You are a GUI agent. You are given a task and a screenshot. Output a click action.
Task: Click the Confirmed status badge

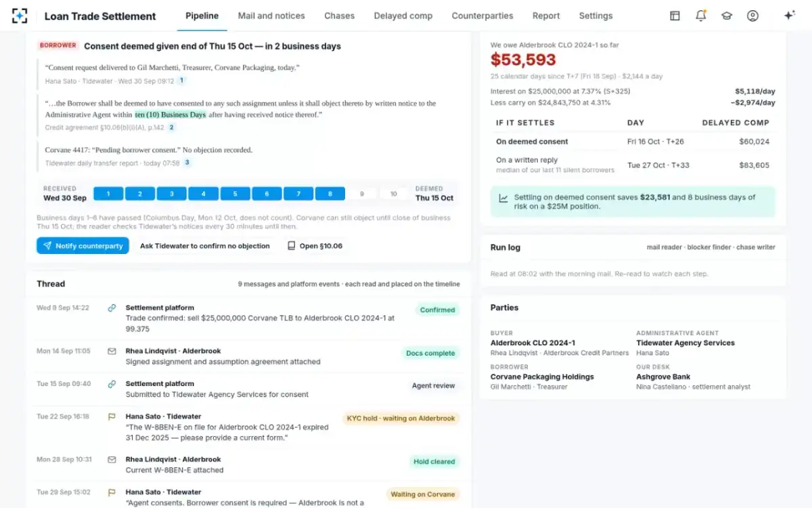(437, 310)
